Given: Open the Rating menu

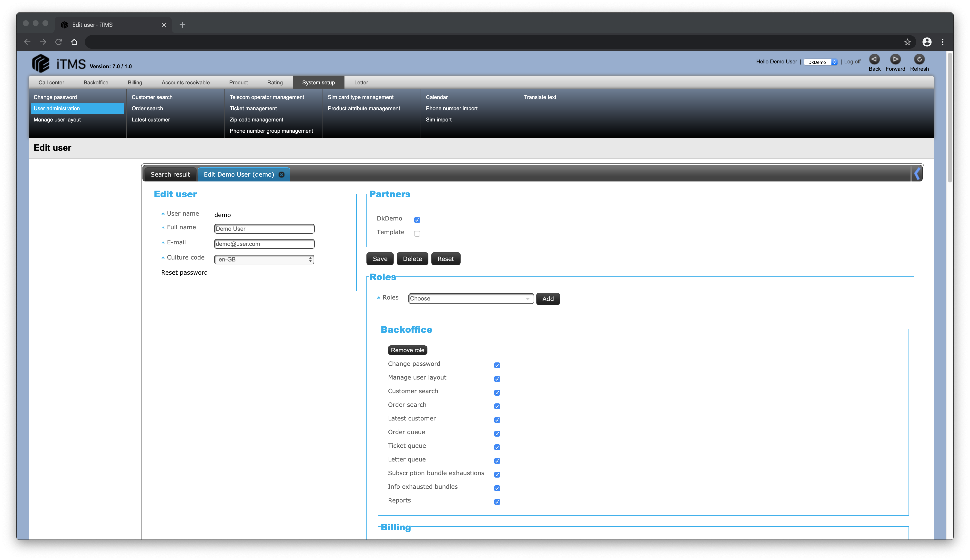Looking at the screenshot, I should pyautogui.click(x=275, y=83).
